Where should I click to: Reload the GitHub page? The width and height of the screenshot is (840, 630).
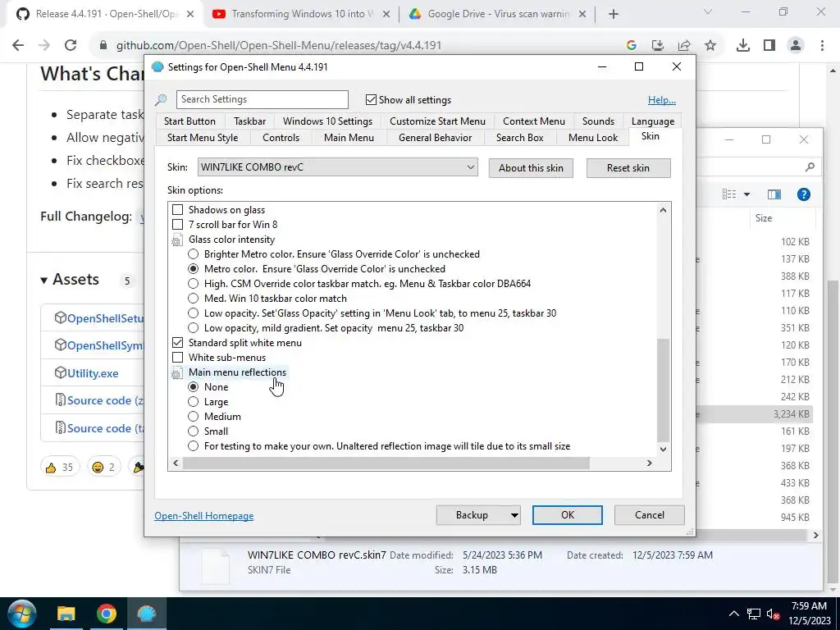pos(71,45)
